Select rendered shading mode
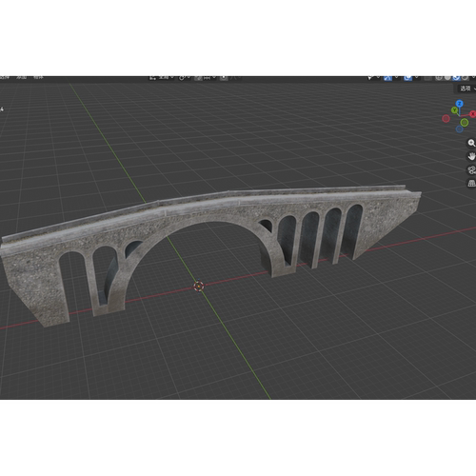Viewport: 476px width, 476px height. tap(465, 78)
